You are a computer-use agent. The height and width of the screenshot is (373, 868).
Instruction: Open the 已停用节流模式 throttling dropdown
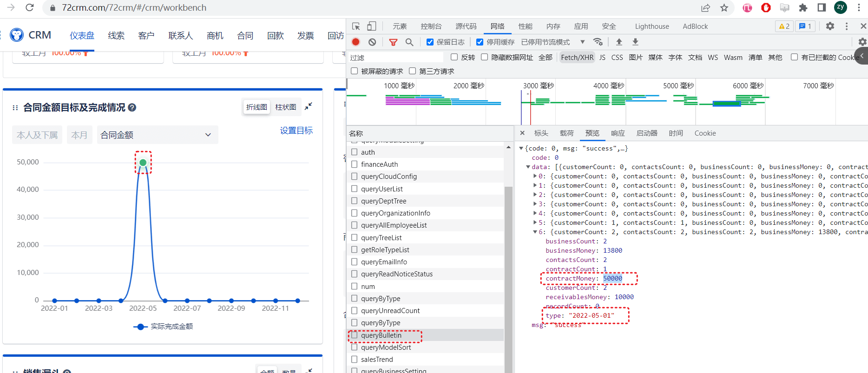tap(553, 42)
